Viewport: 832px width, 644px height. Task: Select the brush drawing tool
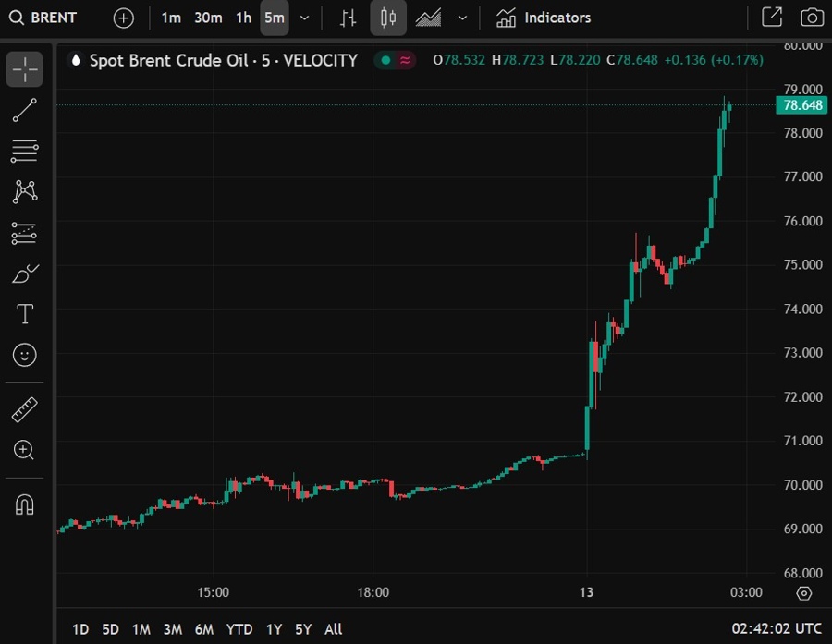point(25,273)
